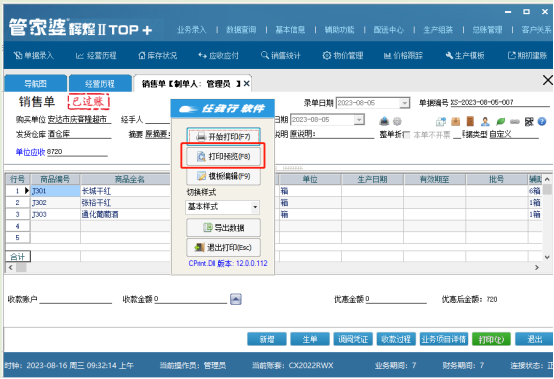Image resolution: width=554 pixels, height=379 pixels.
Task: Open 价格跟踪 toolbar item
Action: (x=403, y=55)
